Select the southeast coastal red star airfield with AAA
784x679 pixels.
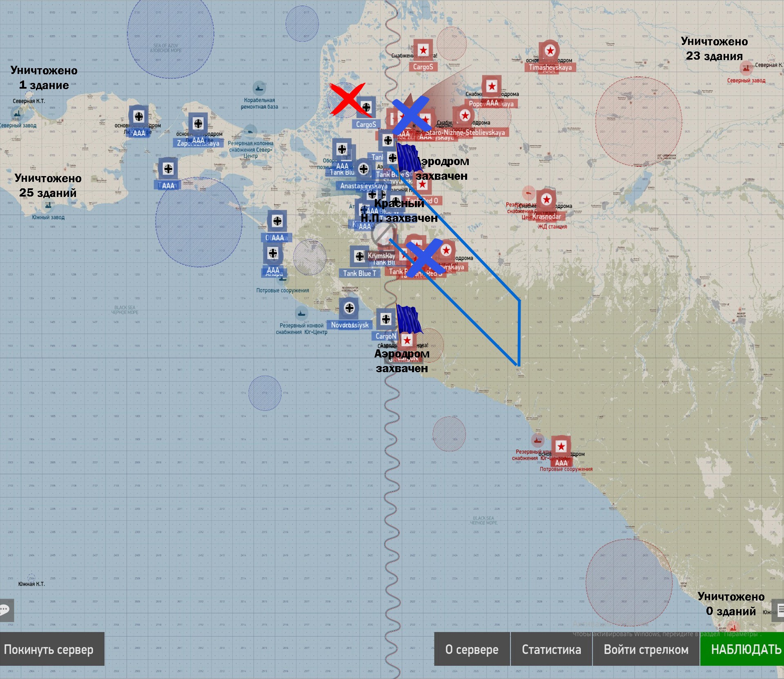coord(561,447)
